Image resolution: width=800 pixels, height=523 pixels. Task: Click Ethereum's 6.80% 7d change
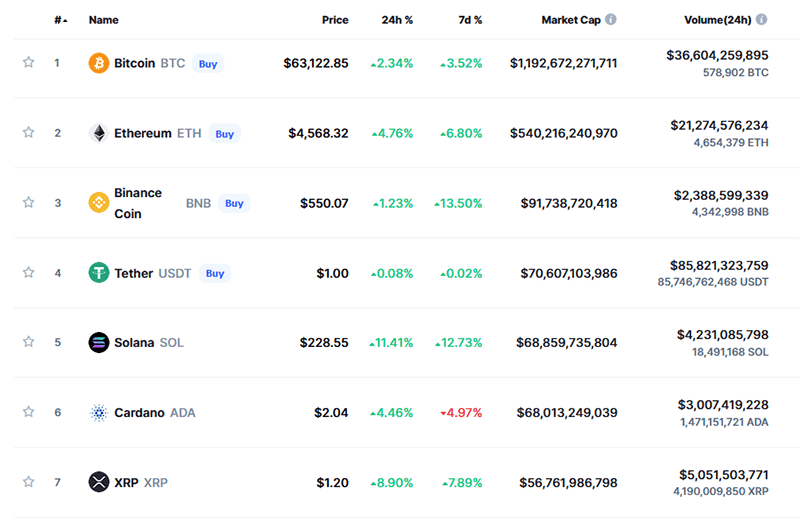(461, 133)
